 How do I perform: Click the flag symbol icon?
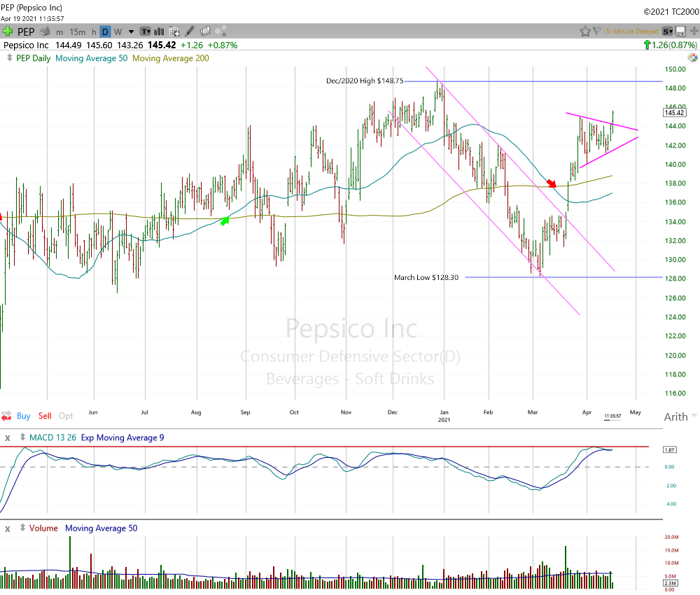click(596, 31)
